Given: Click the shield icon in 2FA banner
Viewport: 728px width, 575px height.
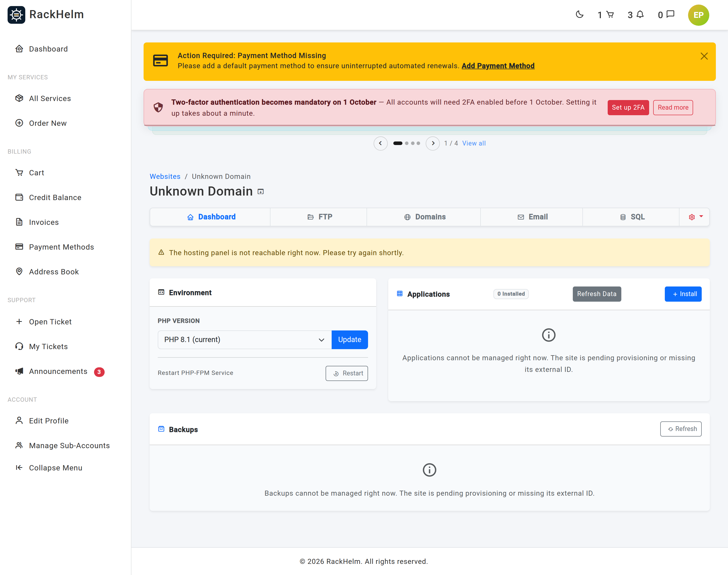Looking at the screenshot, I should (x=158, y=107).
